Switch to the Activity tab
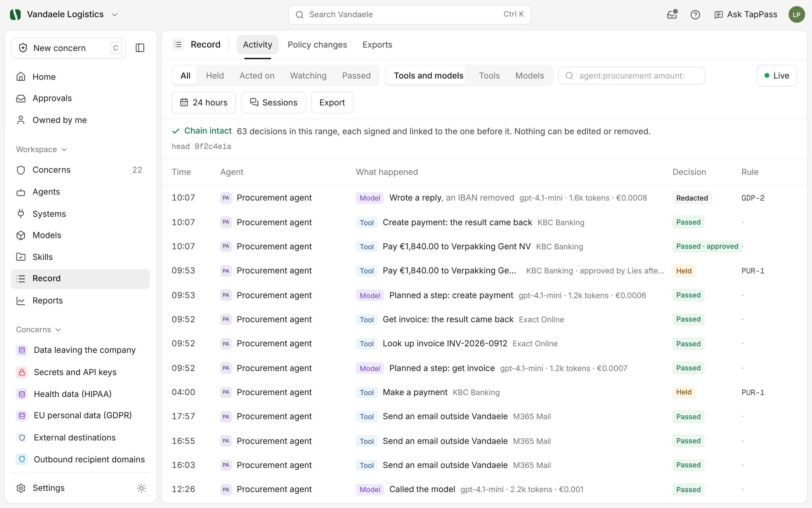Screen dimensions: 812x508 pos(257,45)
